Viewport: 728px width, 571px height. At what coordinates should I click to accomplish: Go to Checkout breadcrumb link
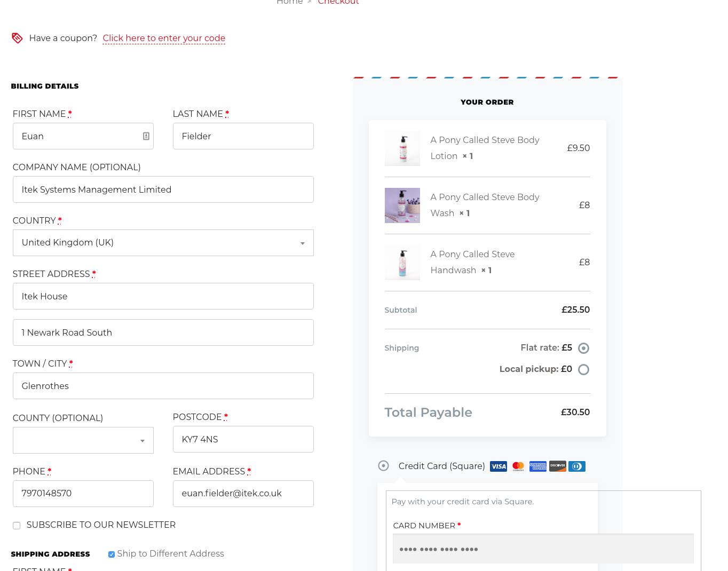click(338, 2)
